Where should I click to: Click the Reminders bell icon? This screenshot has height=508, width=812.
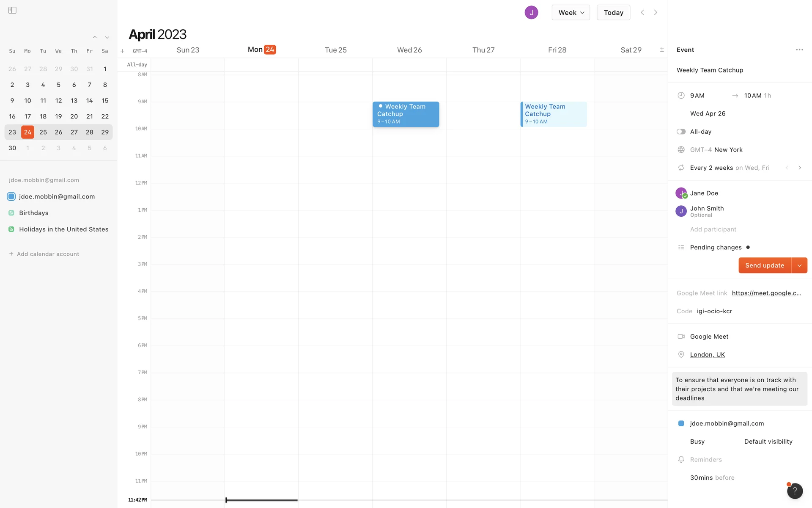681,460
